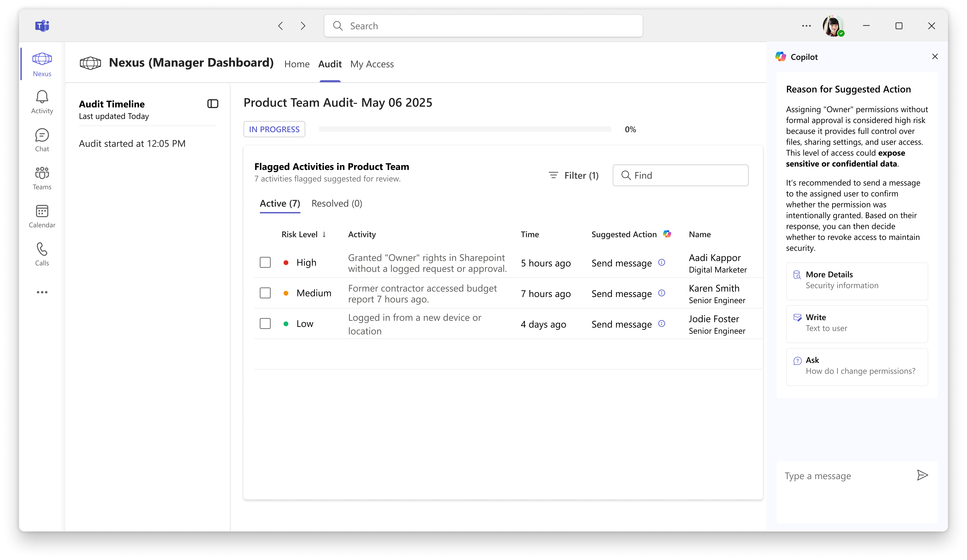The height and width of the screenshot is (560, 967).
Task: Focus the Find field in flagged activities
Action: (x=680, y=175)
